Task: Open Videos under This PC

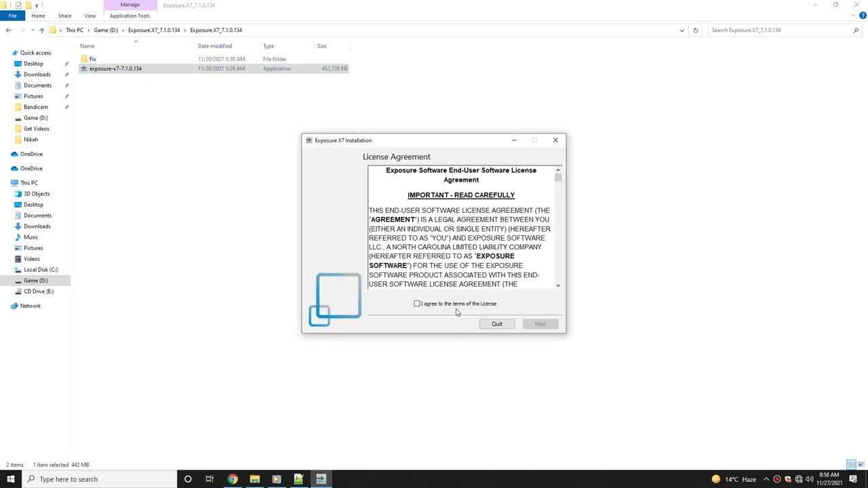Action: tap(32, 259)
